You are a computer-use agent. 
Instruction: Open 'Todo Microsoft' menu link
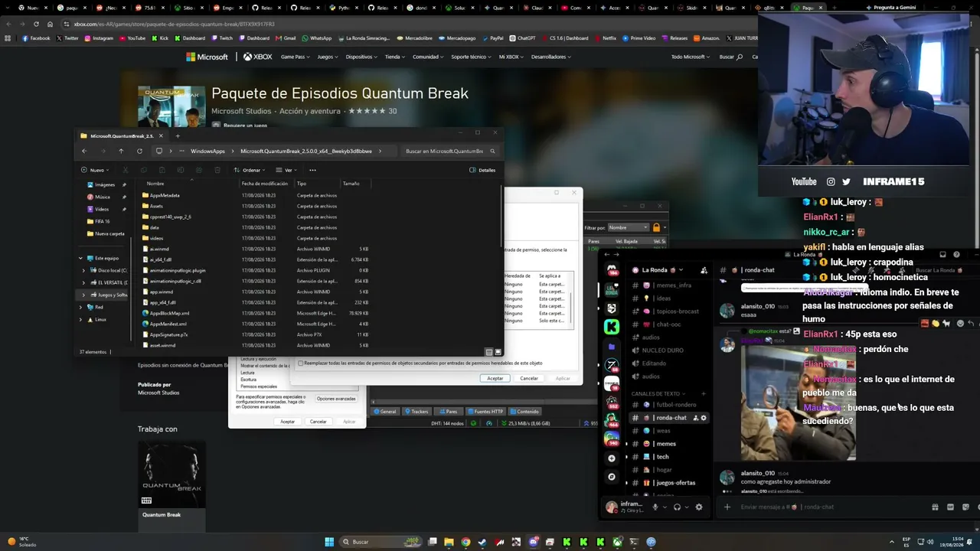690,57
